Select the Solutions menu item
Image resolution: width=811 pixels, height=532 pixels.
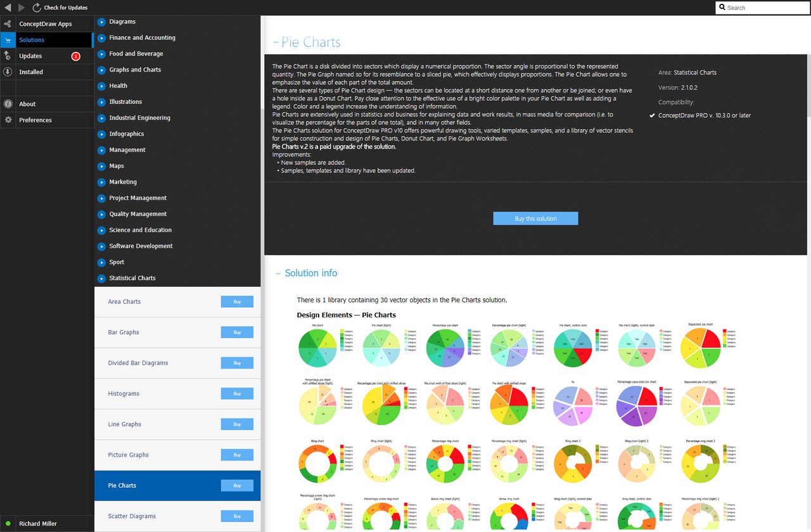pos(32,40)
